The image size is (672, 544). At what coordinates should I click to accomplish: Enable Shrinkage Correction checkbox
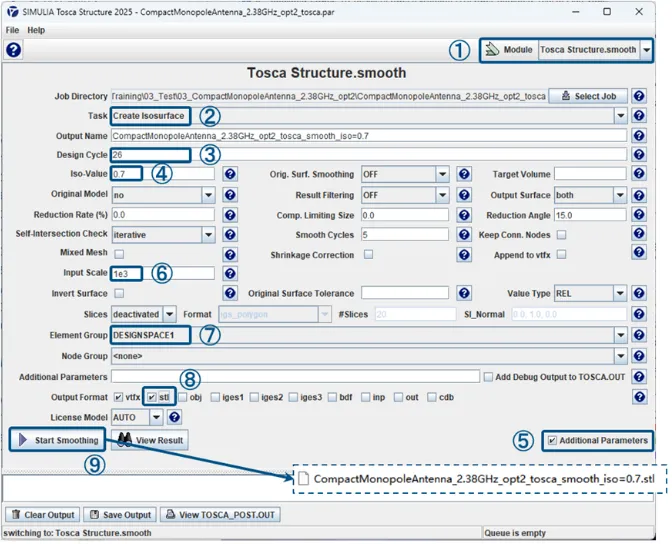[x=368, y=254]
